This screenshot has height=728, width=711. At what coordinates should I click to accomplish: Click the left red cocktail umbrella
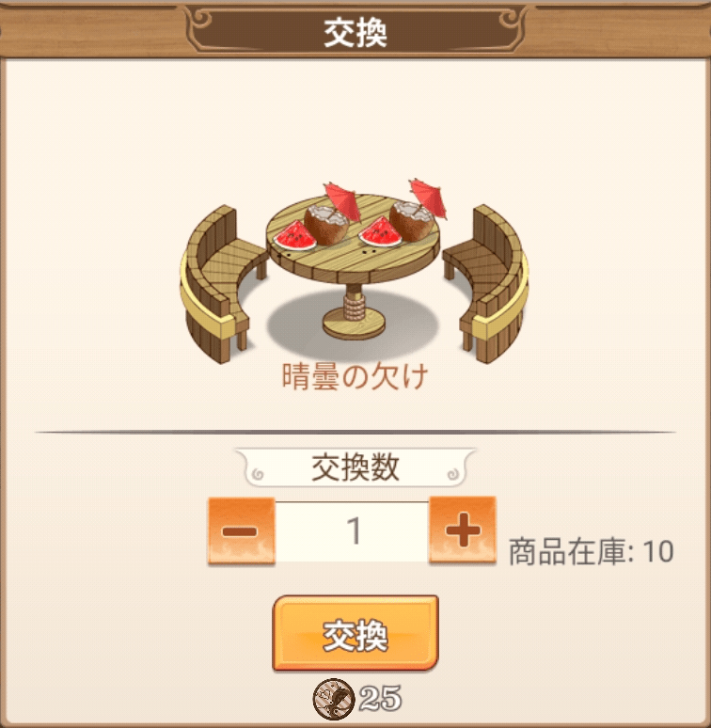(x=342, y=202)
